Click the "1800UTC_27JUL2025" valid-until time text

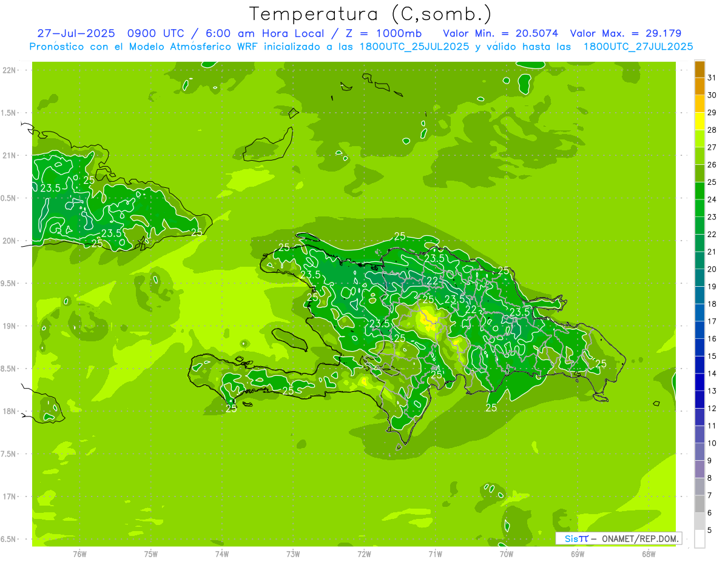pyautogui.click(x=638, y=47)
